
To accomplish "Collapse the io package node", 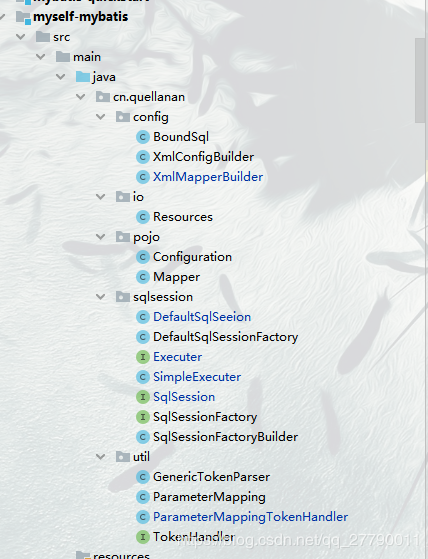I will pos(100,196).
